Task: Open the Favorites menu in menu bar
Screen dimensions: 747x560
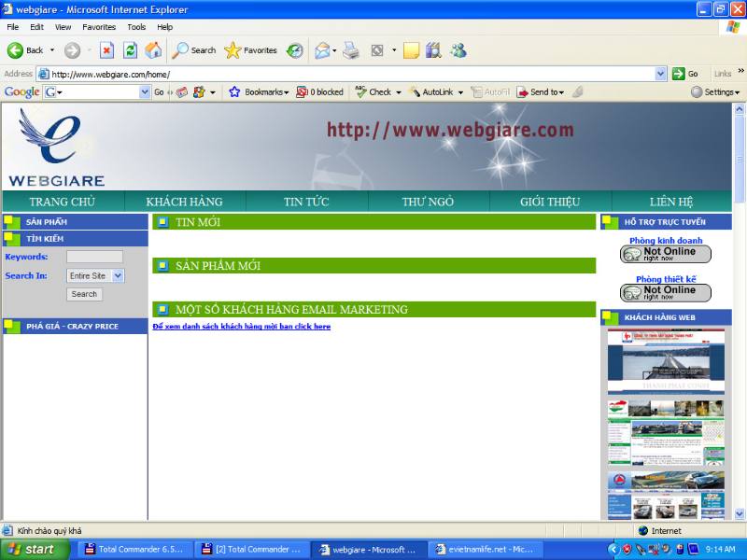Action: click(x=99, y=27)
